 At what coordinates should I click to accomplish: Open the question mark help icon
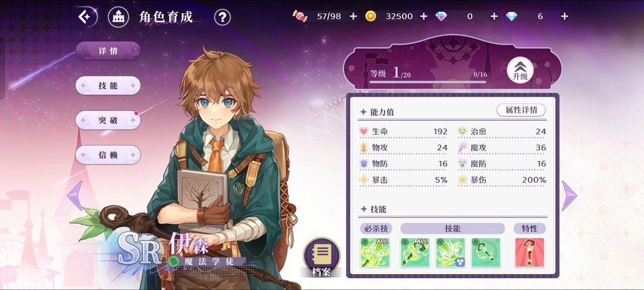pos(222,17)
